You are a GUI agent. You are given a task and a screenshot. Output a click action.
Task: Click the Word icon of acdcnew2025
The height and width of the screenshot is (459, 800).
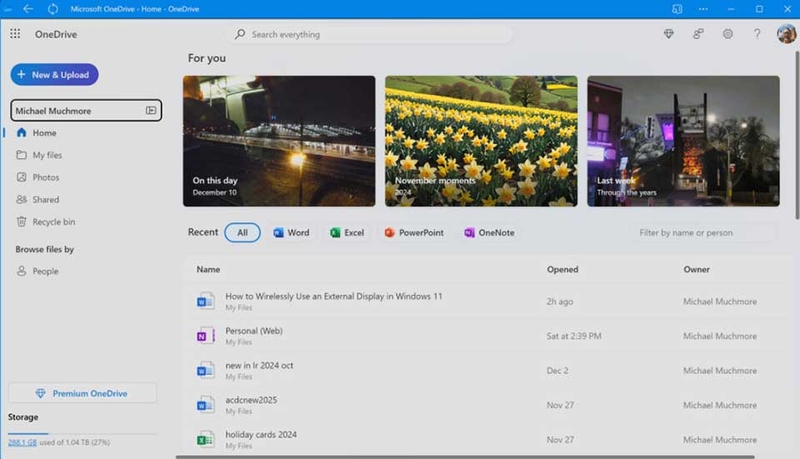(205, 405)
